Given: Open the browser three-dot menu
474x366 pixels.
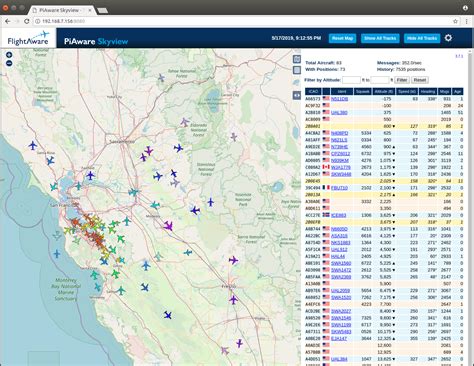Looking at the screenshot, I should click(x=467, y=21).
